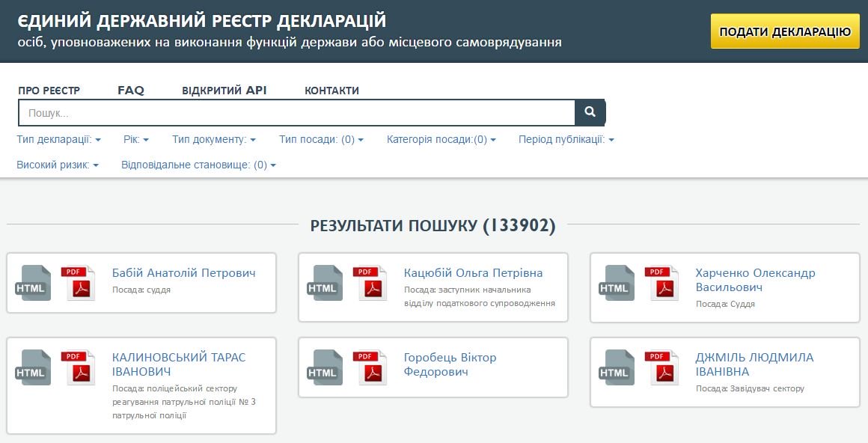The width and height of the screenshot is (868, 443).
Task: Open declaration of Бабій Анатолій Петрович
Action: coord(184,273)
